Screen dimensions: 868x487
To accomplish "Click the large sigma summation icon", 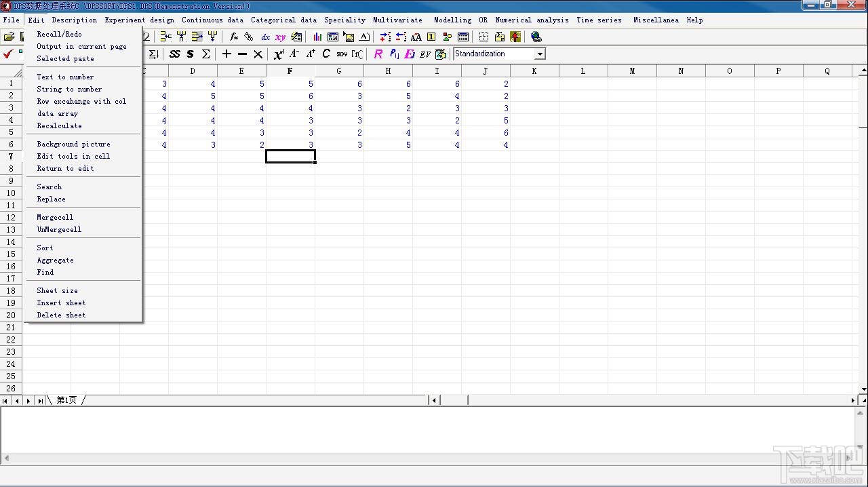I will [x=205, y=54].
